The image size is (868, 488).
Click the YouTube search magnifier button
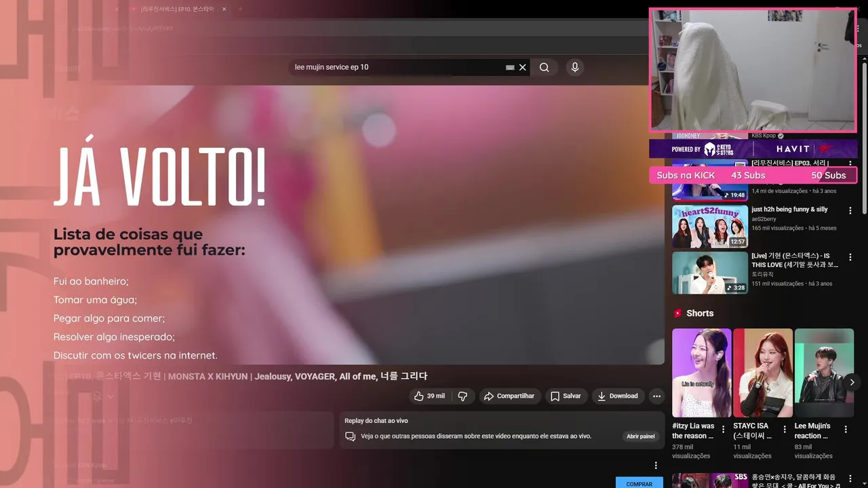(544, 67)
